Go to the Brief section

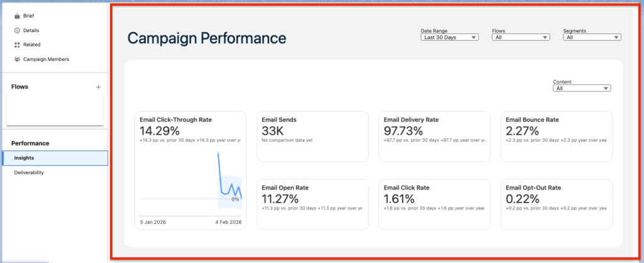click(29, 16)
